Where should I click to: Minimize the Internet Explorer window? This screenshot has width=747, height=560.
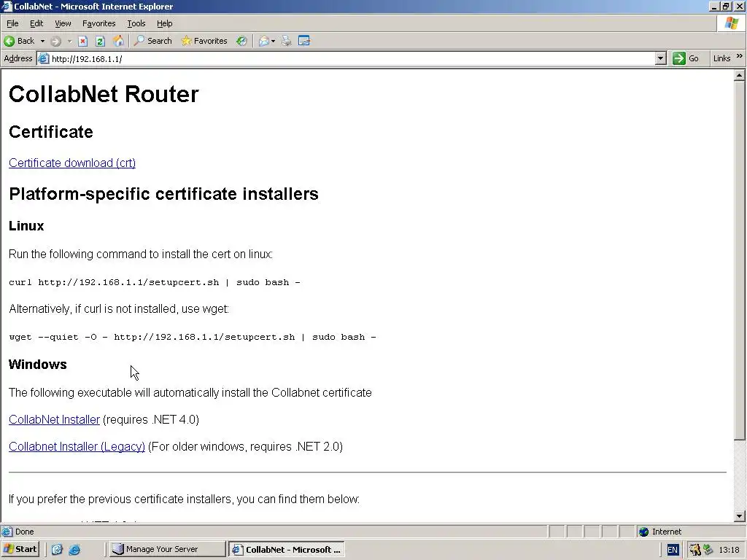pos(714,6)
